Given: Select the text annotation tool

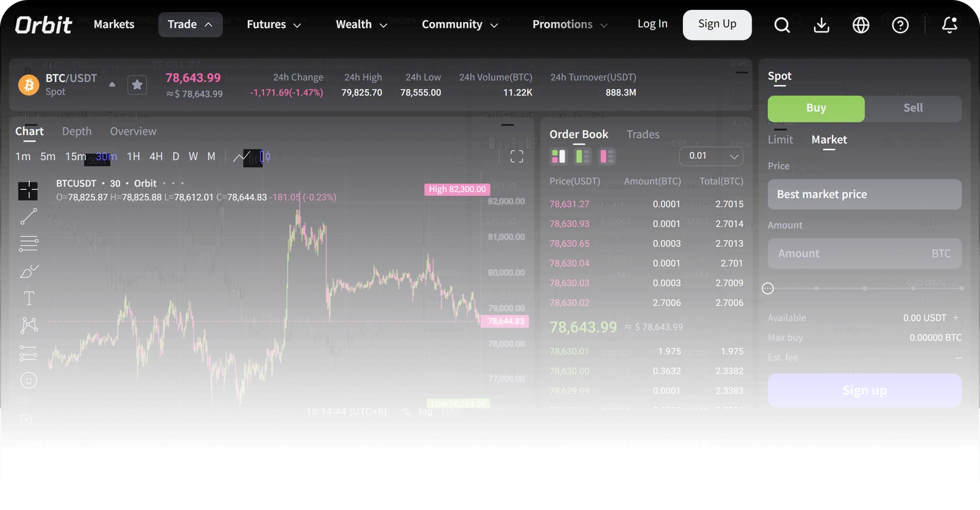Looking at the screenshot, I should pos(29,298).
